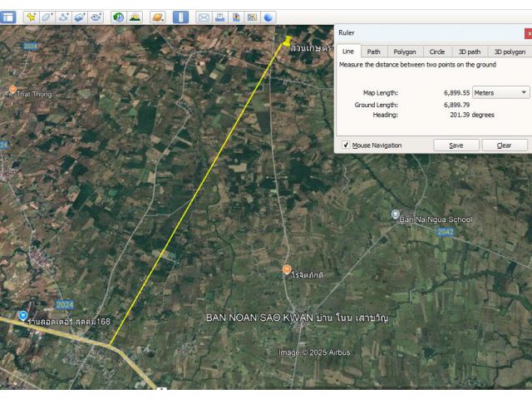Click the Heading value 201.39 degrees
Screen dimensions: 532x399
472,115
